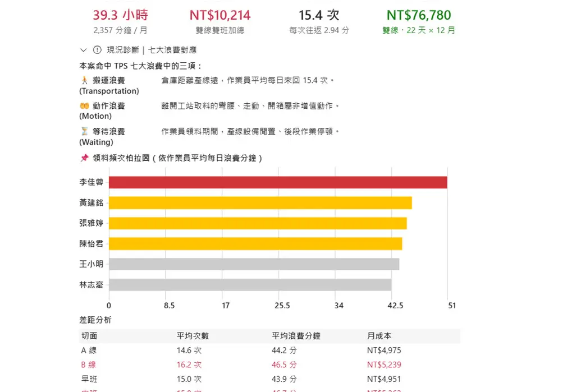Click the 現況診斷 | 七大浪費對應 section title

coord(152,50)
